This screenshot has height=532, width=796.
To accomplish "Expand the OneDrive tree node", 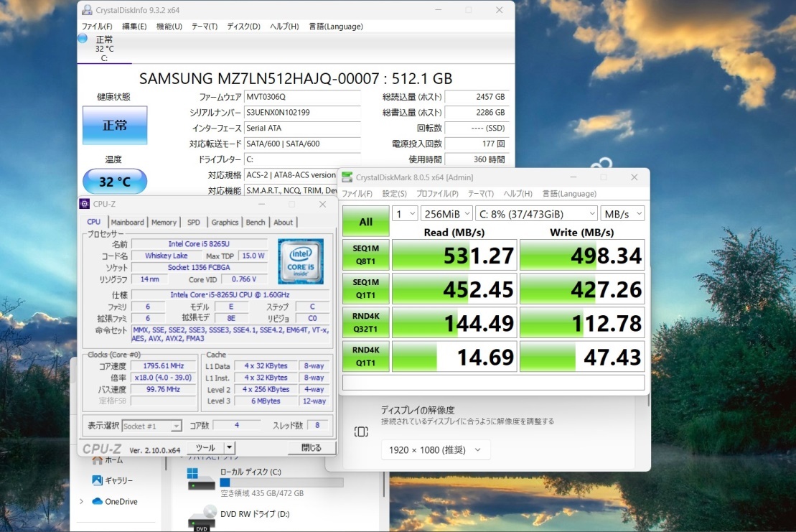I will [x=82, y=502].
